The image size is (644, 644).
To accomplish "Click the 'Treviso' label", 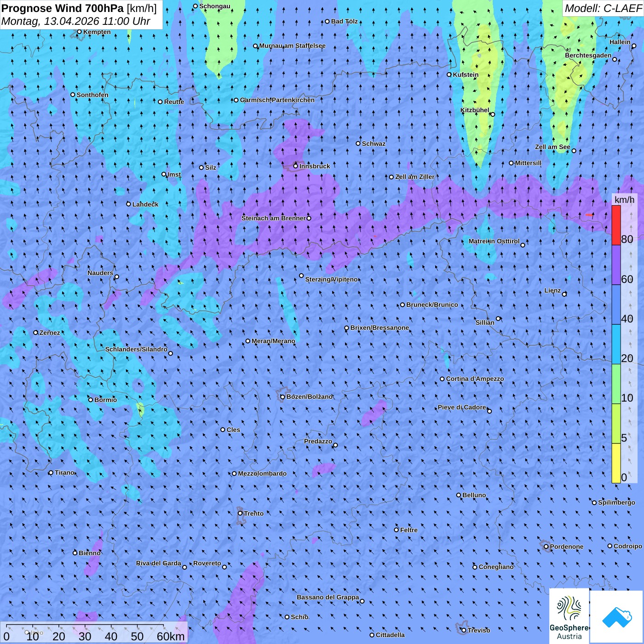I will 479,630.
